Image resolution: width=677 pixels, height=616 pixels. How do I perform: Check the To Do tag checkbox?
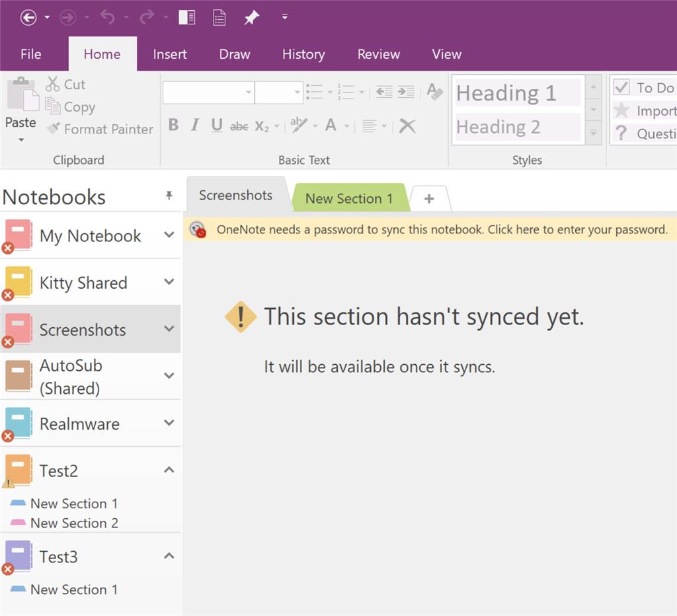click(621, 88)
